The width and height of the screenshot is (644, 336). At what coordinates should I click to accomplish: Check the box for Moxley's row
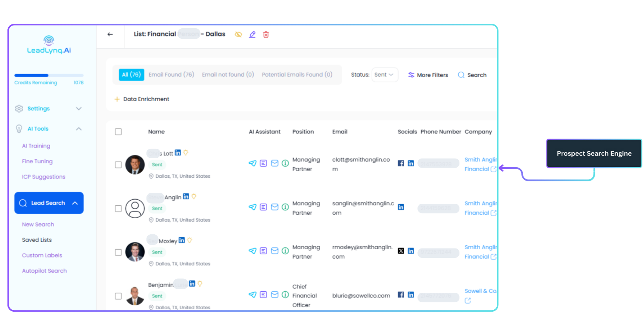click(118, 252)
